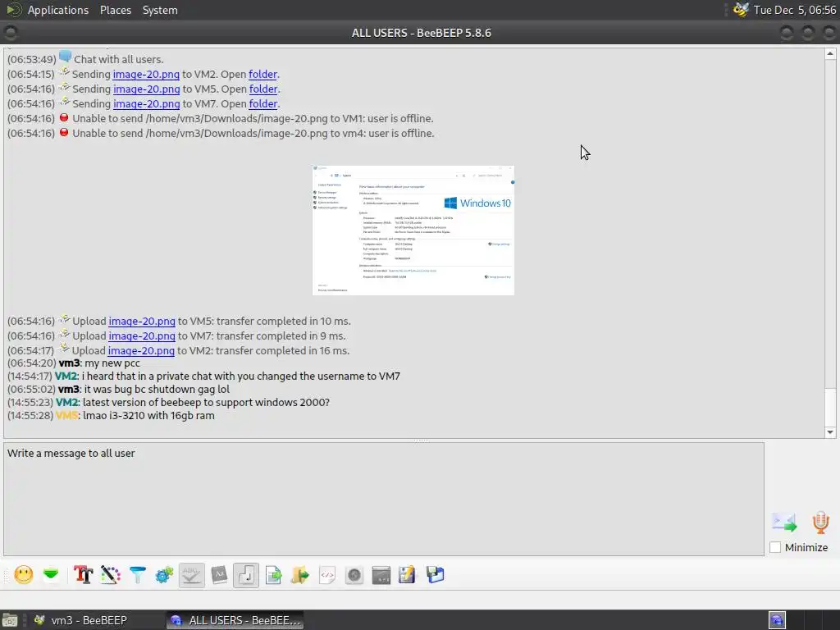840x630 pixels.
Task: Click message 'it was bug bc shutdown gag lol'
Action: (x=157, y=390)
